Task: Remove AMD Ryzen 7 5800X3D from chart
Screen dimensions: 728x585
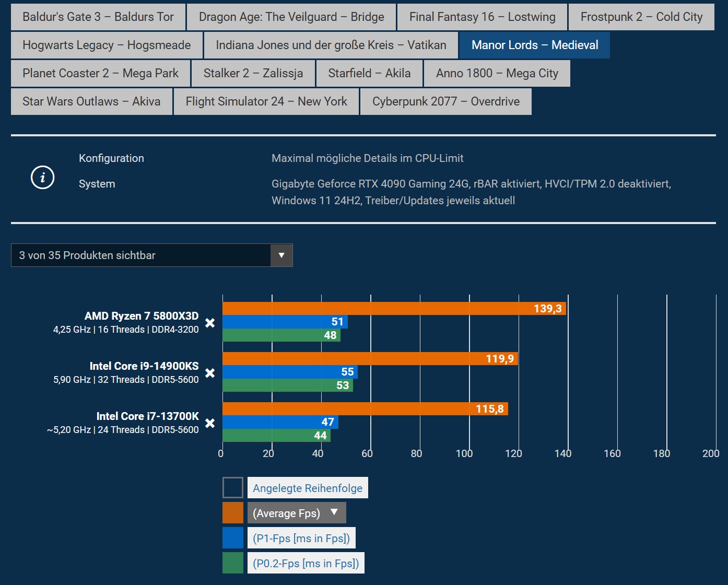Action: pos(210,323)
